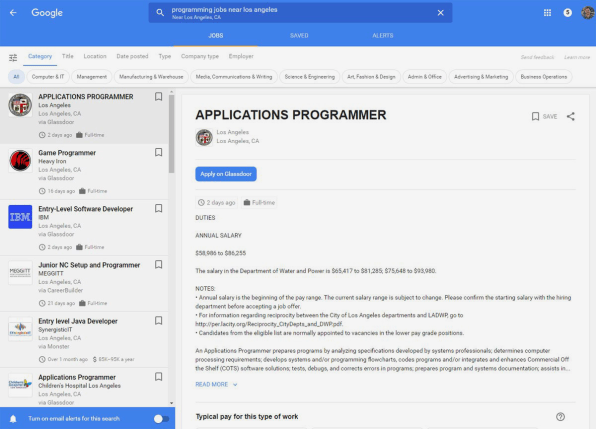This screenshot has height=429, width=596.
Task: Expand the description with READ MORE
Action: 216,385
